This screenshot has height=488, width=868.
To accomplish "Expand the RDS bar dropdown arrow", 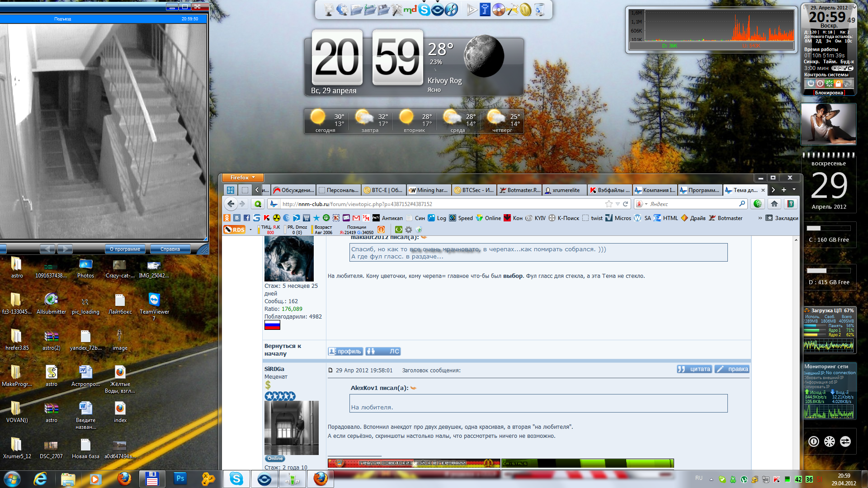I will [250, 230].
